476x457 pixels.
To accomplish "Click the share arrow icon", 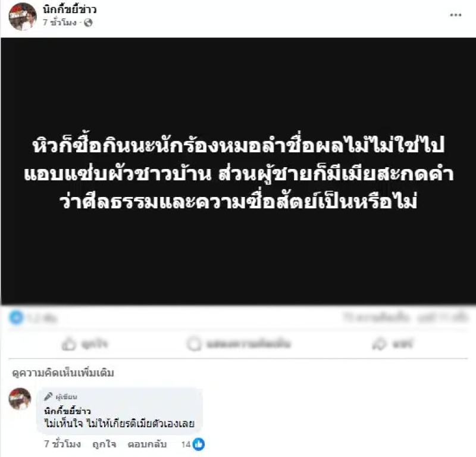I will (x=379, y=345).
